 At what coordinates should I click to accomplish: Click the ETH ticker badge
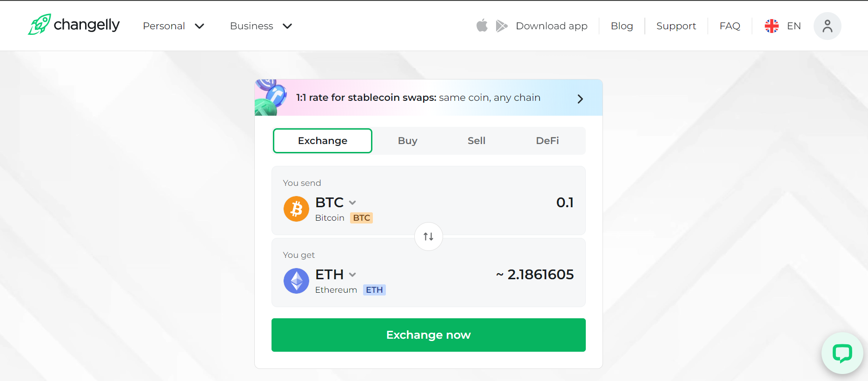pyautogui.click(x=374, y=289)
